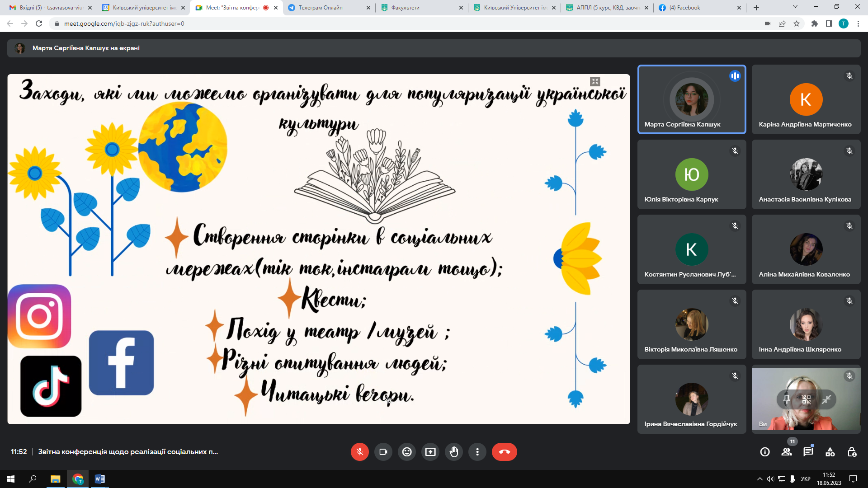868x488 pixels.
Task: Select Марта Сергіївна Капшук participant tile
Action: 691,99
